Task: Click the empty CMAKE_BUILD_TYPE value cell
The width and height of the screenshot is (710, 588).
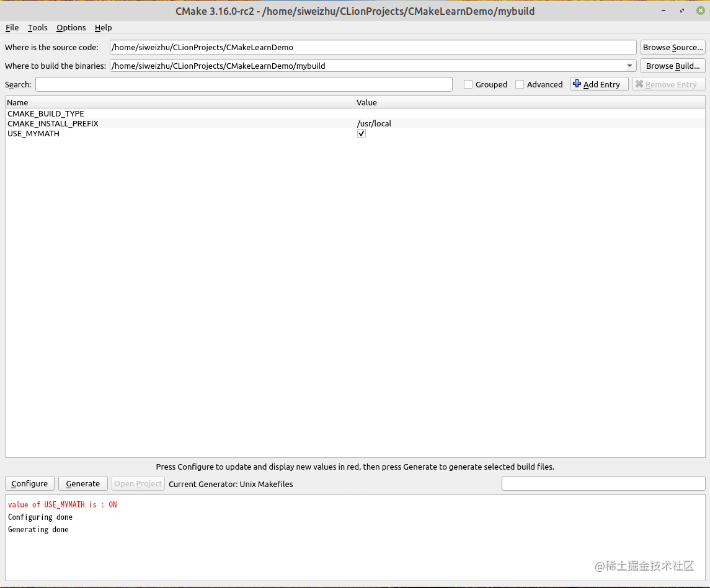Action: (530, 113)
